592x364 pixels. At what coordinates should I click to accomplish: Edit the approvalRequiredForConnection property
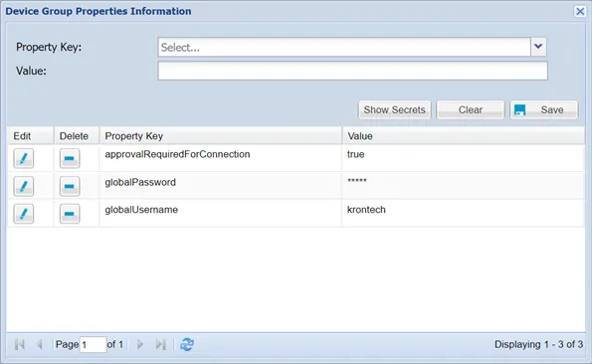(x=24, y=158)
